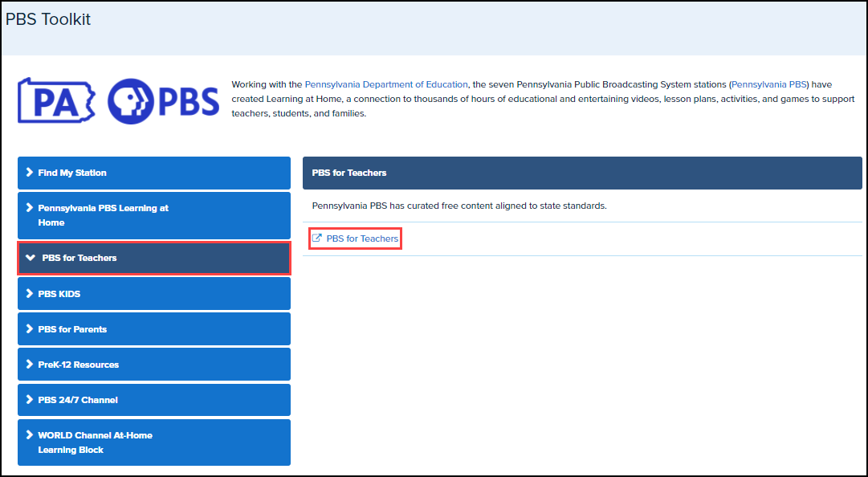Viewport: 868px width, 477px height.
Task: Click the chevron beside PBS 24/7 Channel
Action: pos(30,400)
